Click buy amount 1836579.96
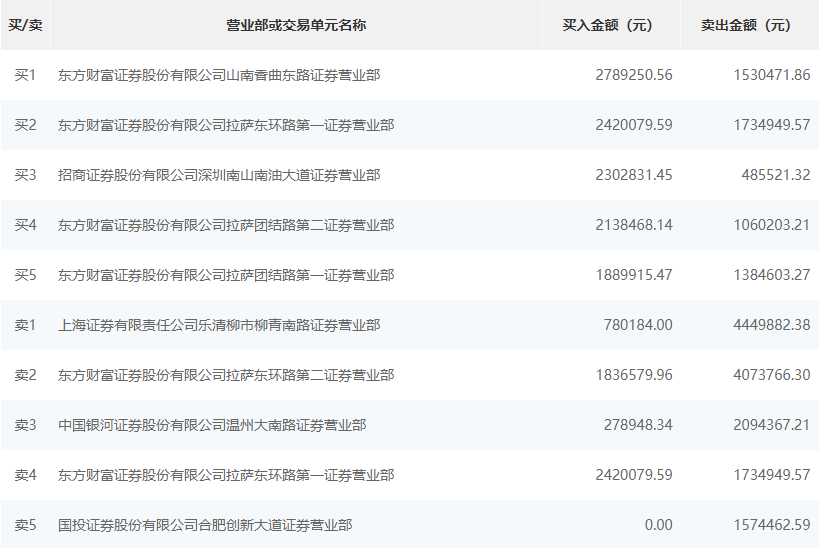Viewport: 822px width, 548px height. point(634,375)
